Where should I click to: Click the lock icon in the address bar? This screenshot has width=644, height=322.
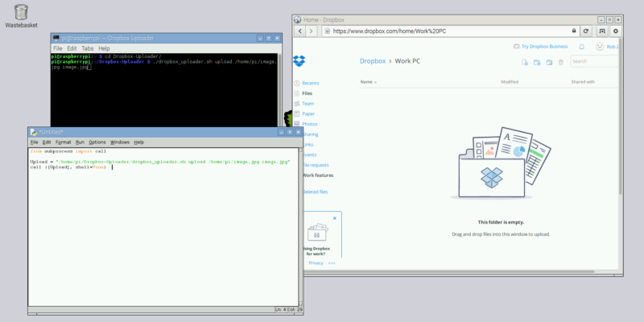pos(574,31)
